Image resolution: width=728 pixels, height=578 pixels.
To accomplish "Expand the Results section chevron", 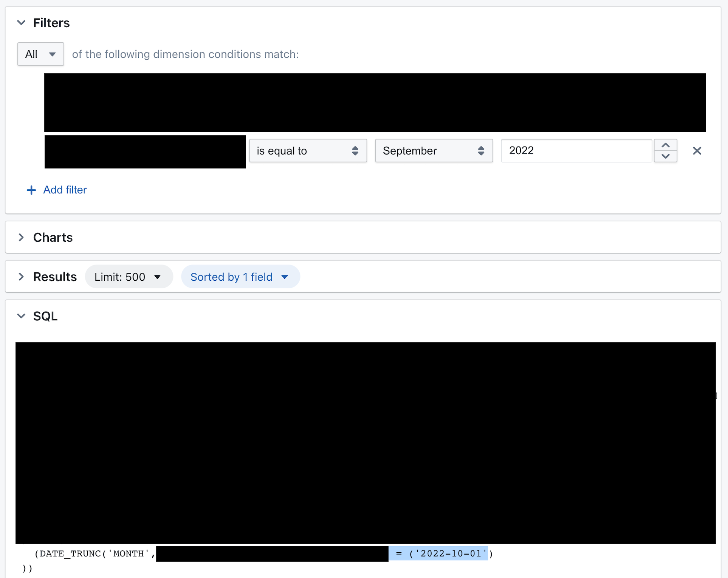I will pyautogui.click(x=21, y=277).
